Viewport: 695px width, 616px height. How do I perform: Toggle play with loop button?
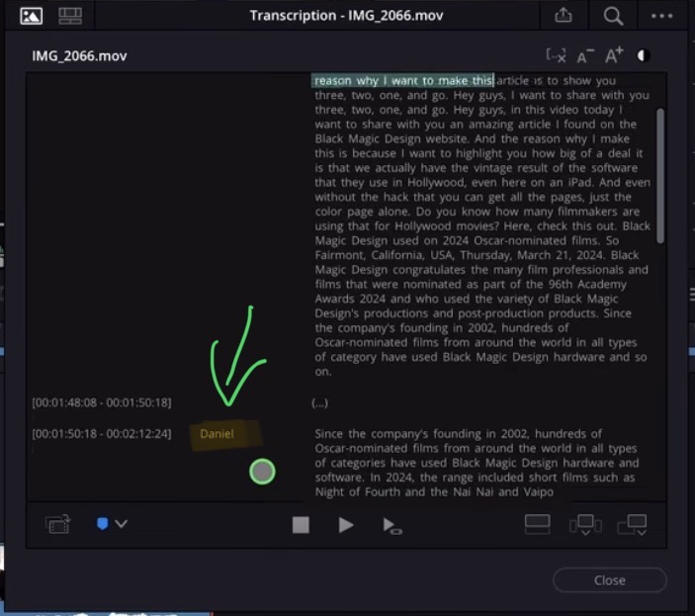click(x=391, y=526)
